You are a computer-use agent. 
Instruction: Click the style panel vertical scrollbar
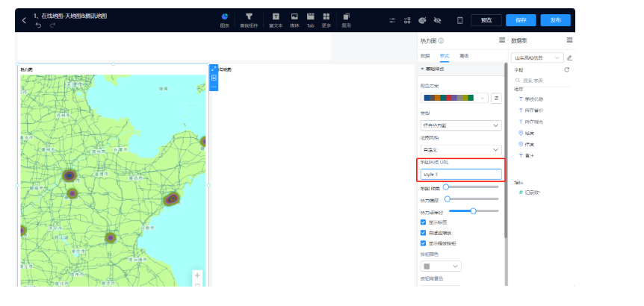[506, 152]
